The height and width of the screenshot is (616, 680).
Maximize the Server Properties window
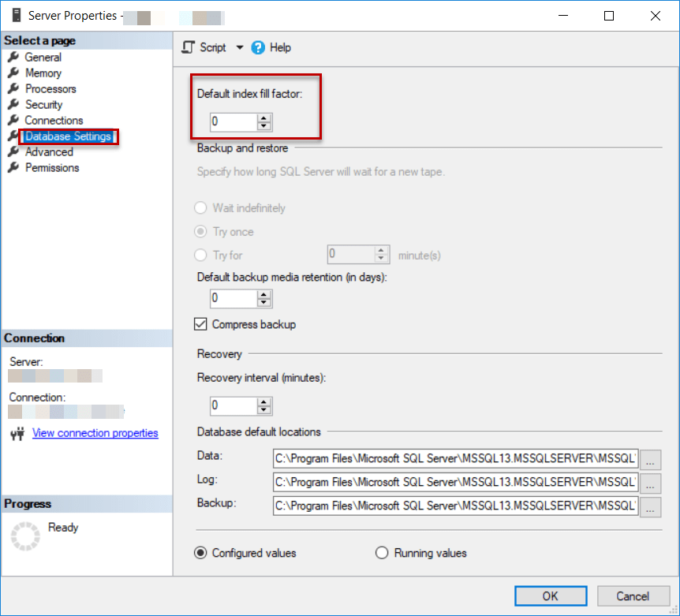609,16
